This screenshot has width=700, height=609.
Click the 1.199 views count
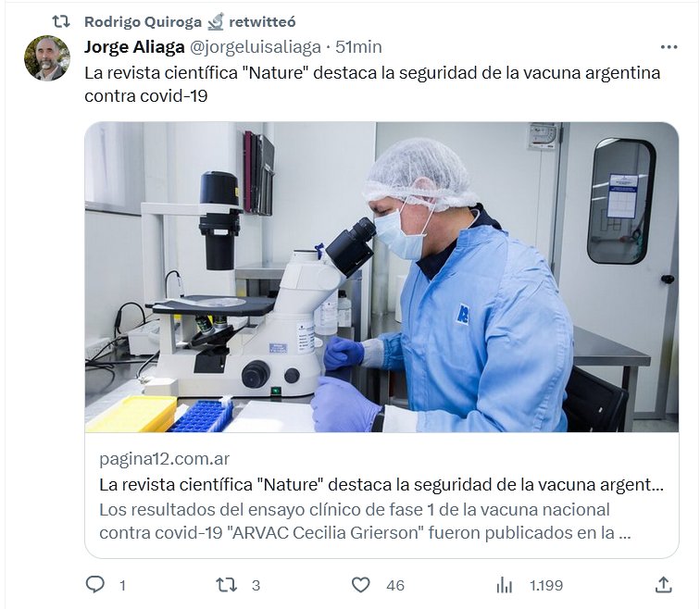click(x=546, y=585)
